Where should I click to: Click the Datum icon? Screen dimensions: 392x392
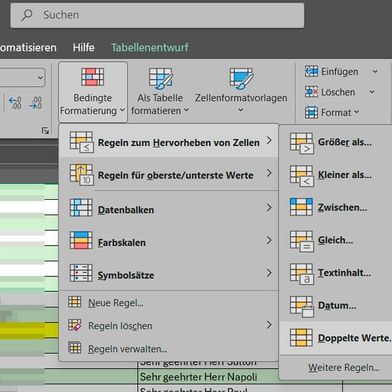[x=302, y=306]
